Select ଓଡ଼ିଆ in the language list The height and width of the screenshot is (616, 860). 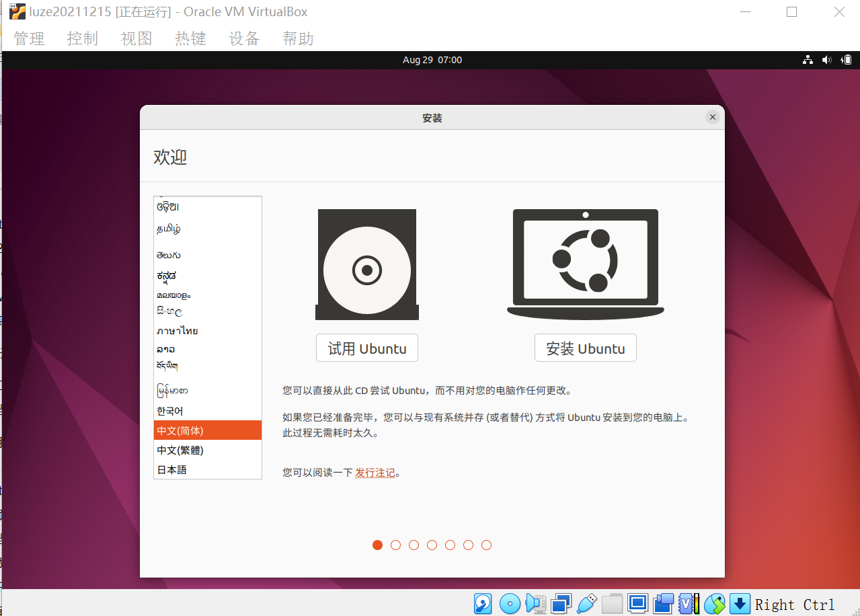tap(208, 207)
